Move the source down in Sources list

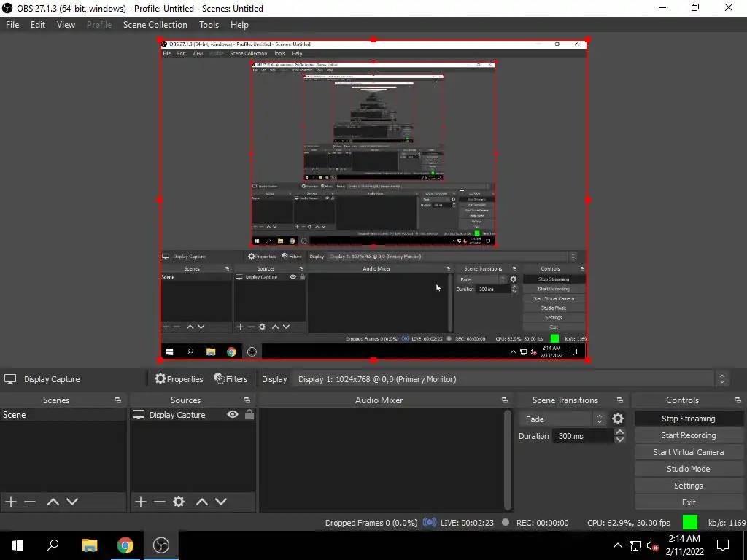point(220,502)
